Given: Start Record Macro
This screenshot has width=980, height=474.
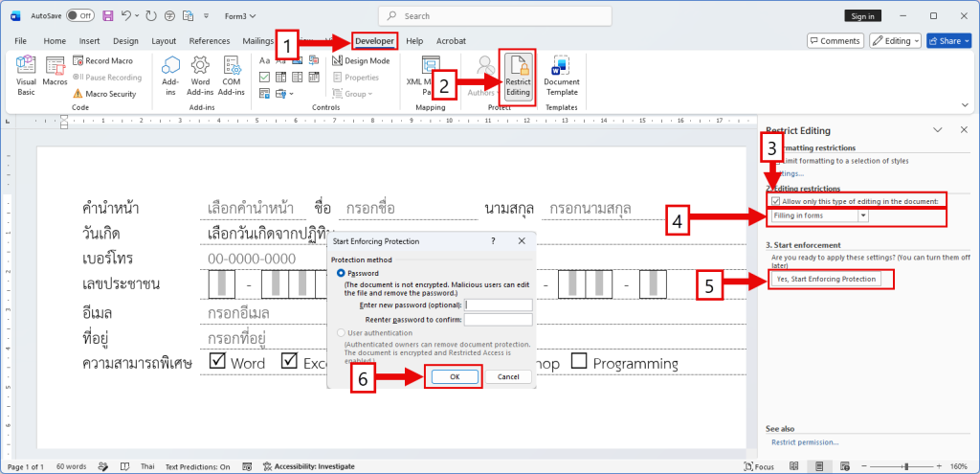Looking at the screenshot, I should [x=103, y=60].
